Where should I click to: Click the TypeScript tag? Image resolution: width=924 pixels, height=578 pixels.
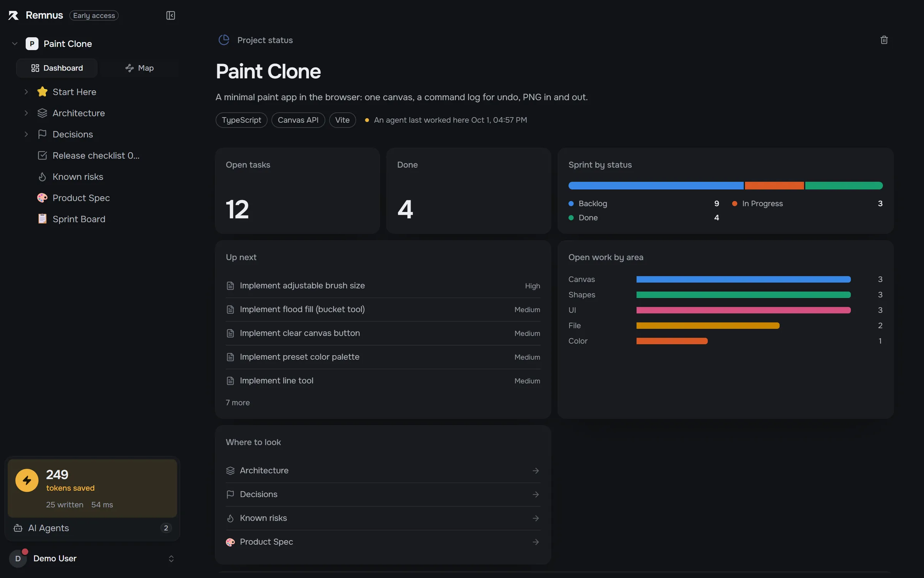tap(241, 120)
